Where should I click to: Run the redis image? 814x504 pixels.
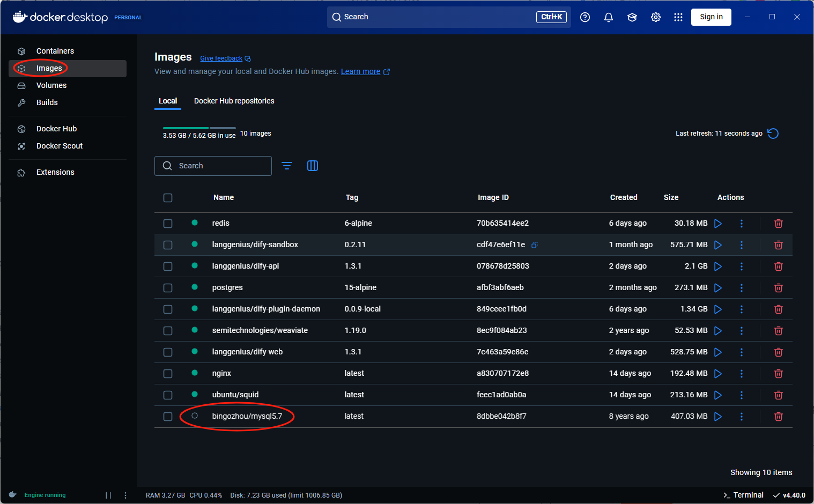click(x=718, y=224)
